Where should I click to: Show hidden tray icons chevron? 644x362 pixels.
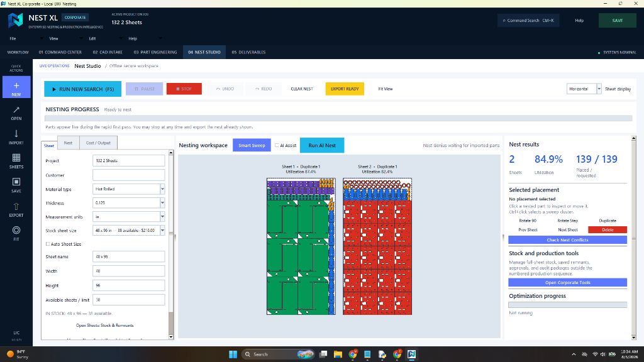click(x=574, y=354)
